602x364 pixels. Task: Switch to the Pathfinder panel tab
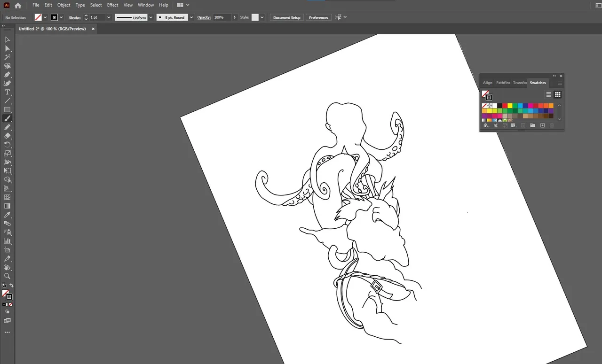click(503, 83)
